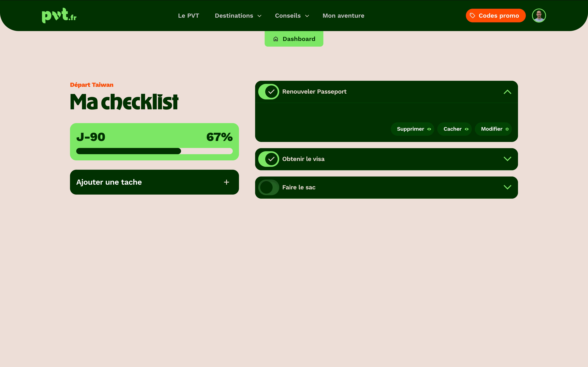The height and width of the screenshot is (367, 588).
Task: Open the Destinations dropdown menu
Action: (x=238, y=16)
